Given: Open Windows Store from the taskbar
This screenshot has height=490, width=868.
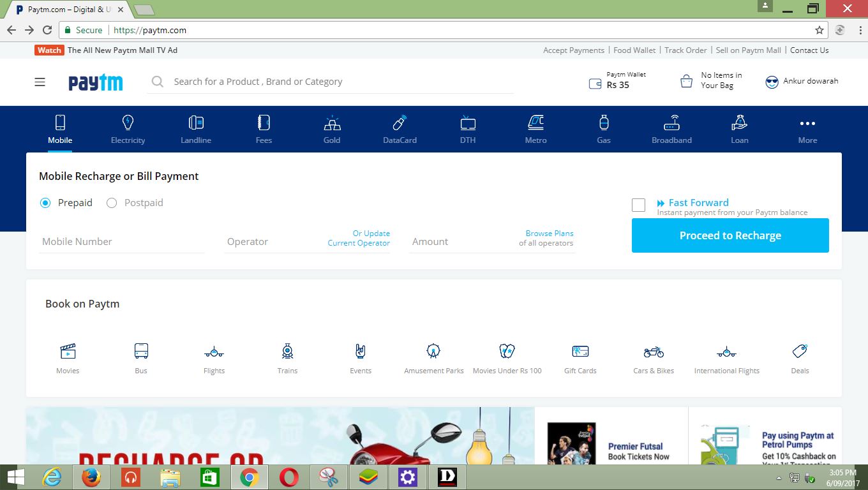Looking at the screenshot, I should (210, 477).
